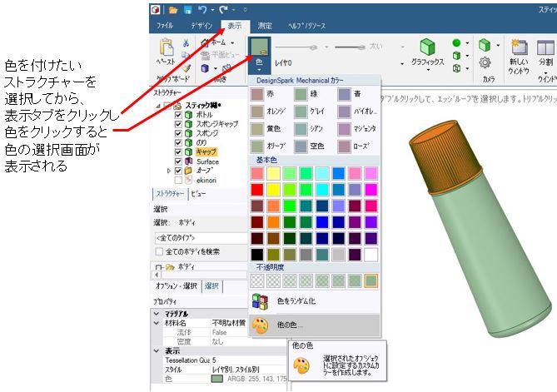
Task: Collapse the マテリアル property section
Action: 157,314
